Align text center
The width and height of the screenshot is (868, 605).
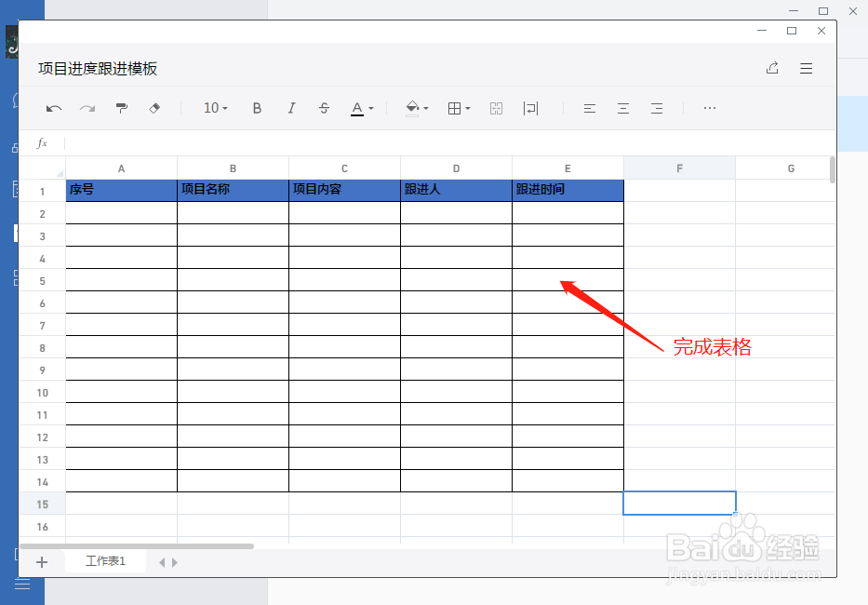coord(623,109)
